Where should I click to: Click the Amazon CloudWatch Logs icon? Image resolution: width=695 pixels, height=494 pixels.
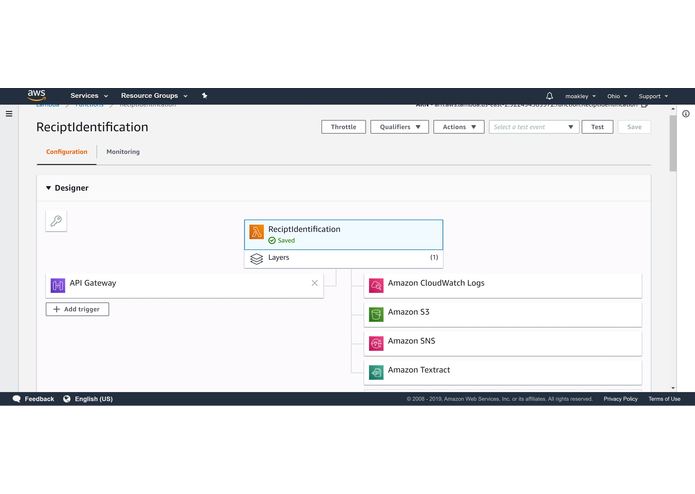(376, 285)
